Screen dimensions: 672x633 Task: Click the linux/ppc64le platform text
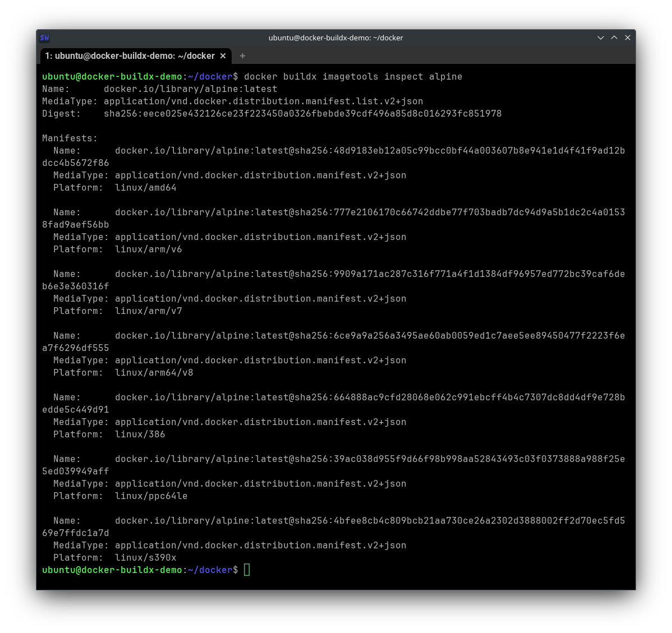click(x=151, y=496)
